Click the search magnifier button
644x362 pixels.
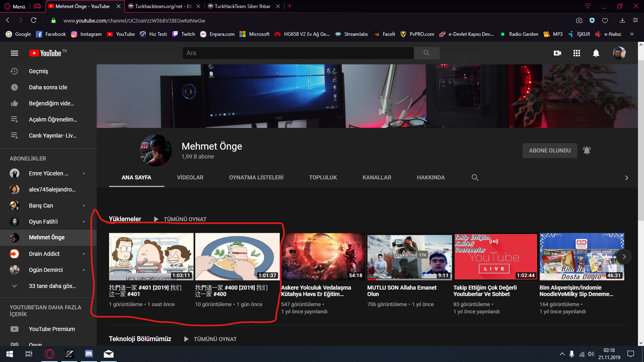coord(427,53)
